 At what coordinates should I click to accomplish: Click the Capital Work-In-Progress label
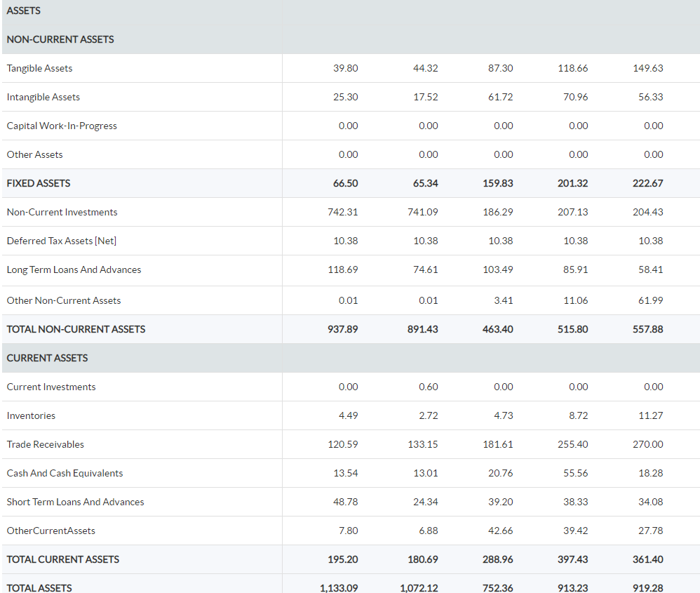click(x=60, y=126)
